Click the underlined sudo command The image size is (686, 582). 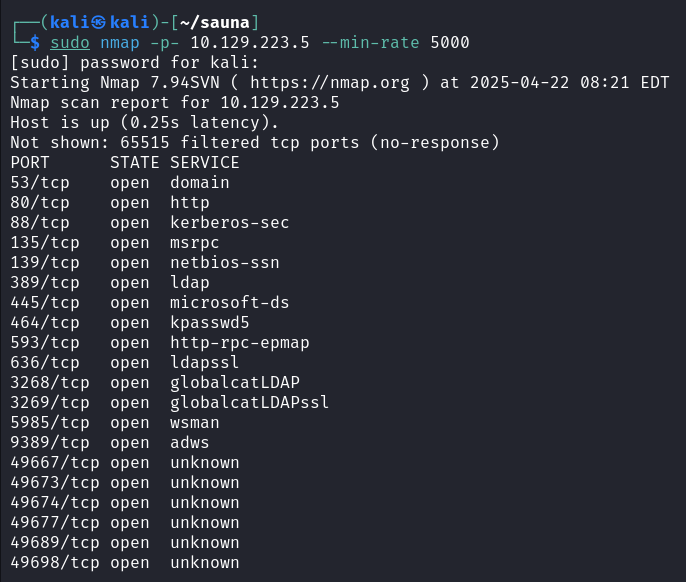coord(70,43)
